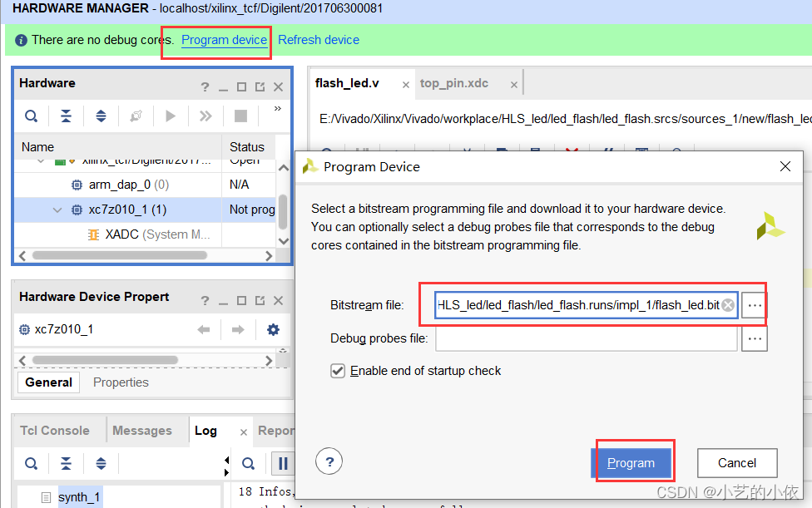Show more Hardware toolbar options chevron
Image resolution: width=812 pixels, height=508 pixels.
click(x=278, y=109)
